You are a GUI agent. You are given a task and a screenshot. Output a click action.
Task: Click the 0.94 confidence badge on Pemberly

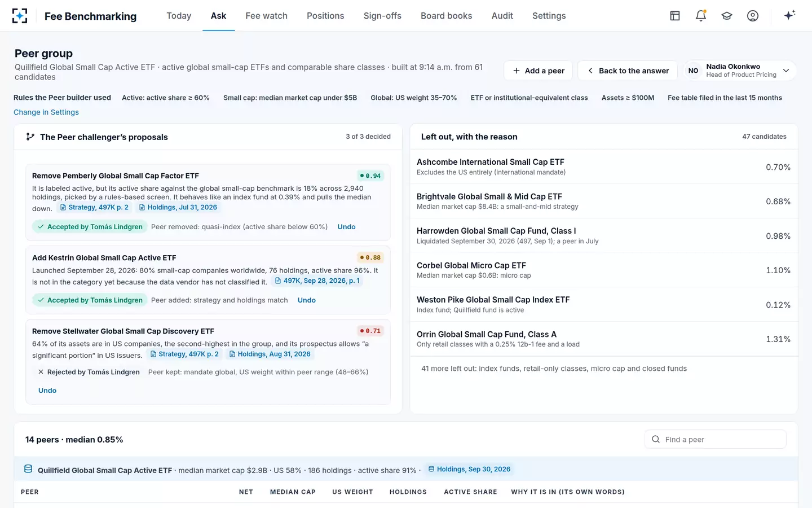coord(370,176)
